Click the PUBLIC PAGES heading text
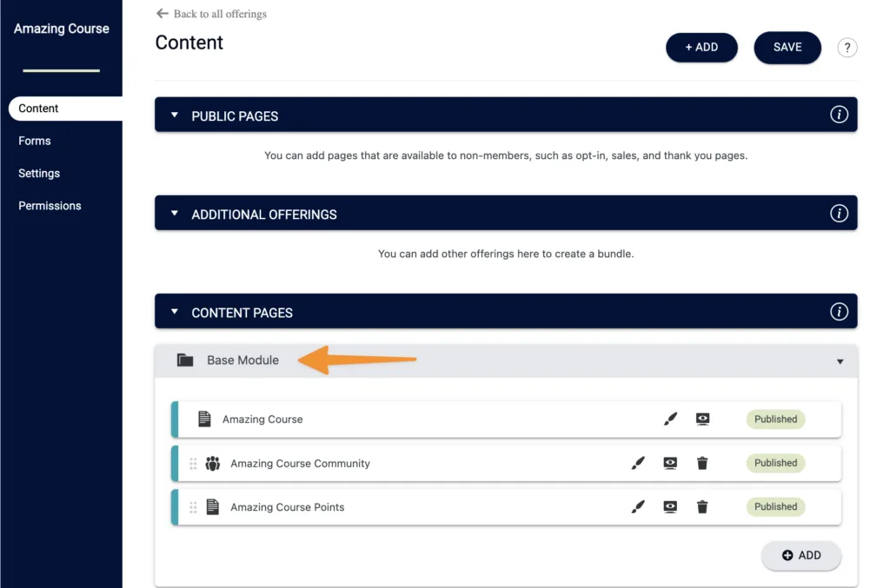890x588 pixels. pyautogui.click(x=235, y=116)
